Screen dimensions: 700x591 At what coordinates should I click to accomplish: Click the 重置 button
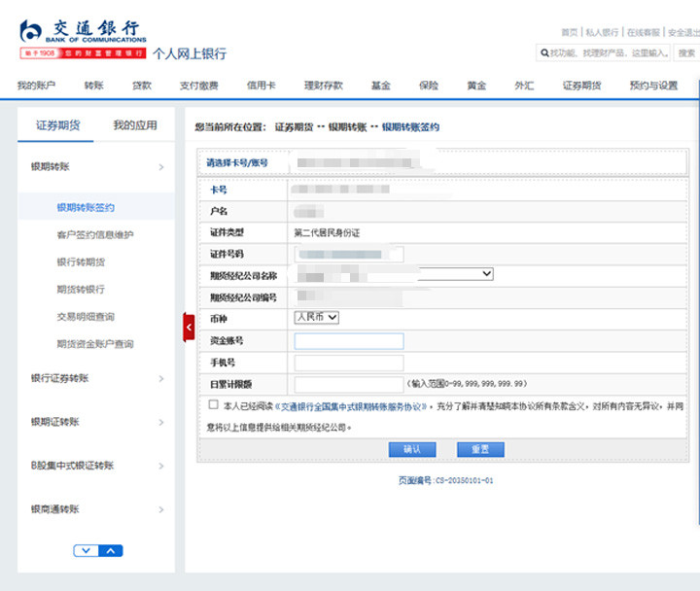(x=480, y=449)
